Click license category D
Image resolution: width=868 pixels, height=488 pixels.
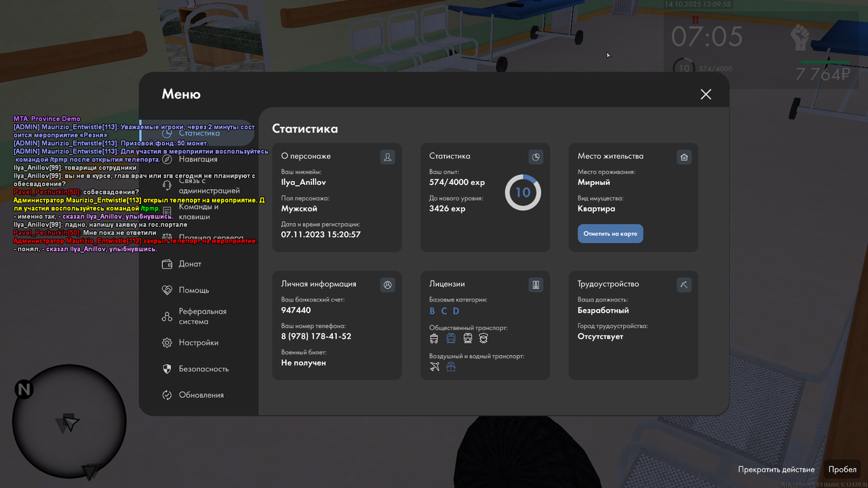pos(456,311)
